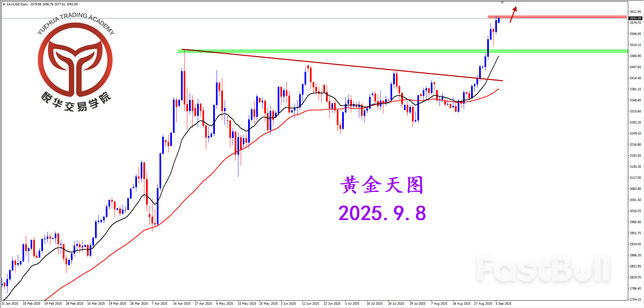Click the FastBull watermark
This screenshot has width=644, height=308.
[x=543, y=269]
